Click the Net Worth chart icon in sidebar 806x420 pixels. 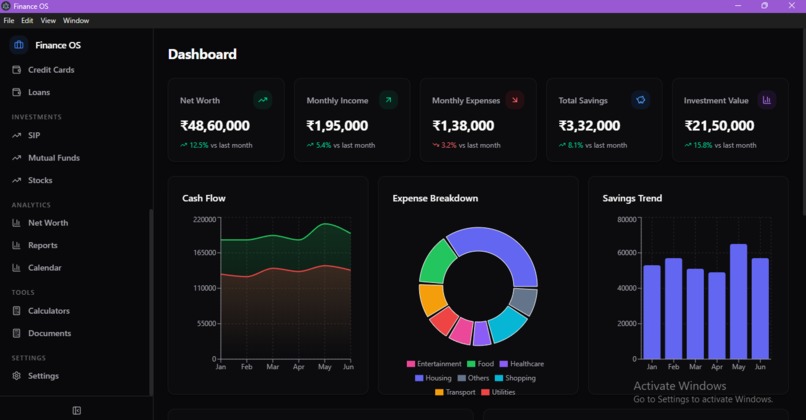click(16, 223)
